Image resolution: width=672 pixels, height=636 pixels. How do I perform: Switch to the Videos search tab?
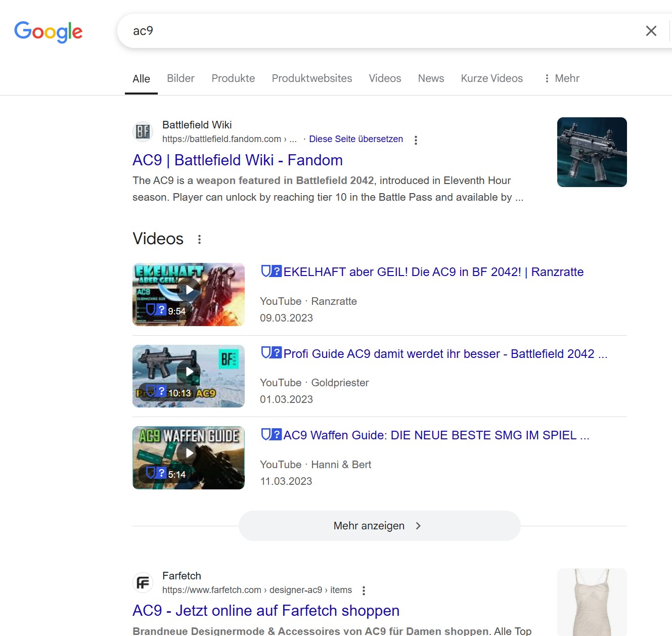pyautogui.click(x=385, y=78)
